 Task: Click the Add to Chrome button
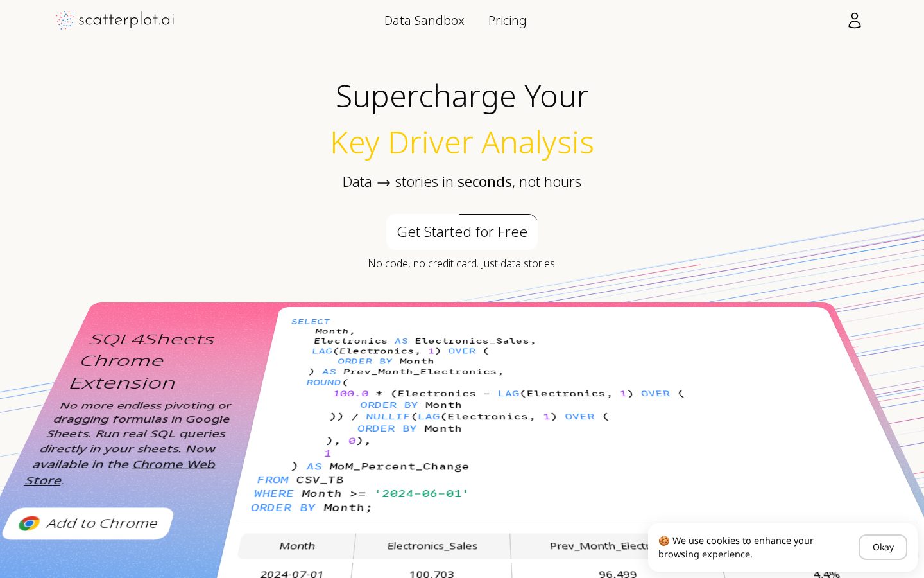(x=89, y=523)
